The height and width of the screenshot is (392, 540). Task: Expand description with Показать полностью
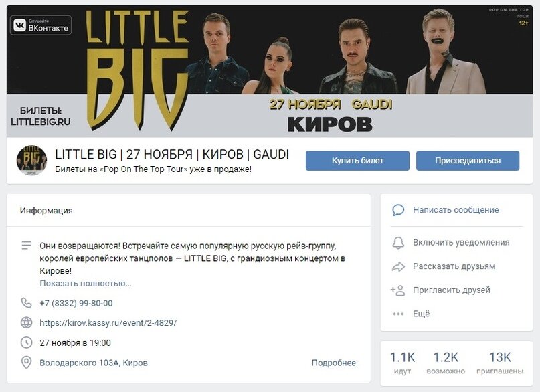click(86, 284)
